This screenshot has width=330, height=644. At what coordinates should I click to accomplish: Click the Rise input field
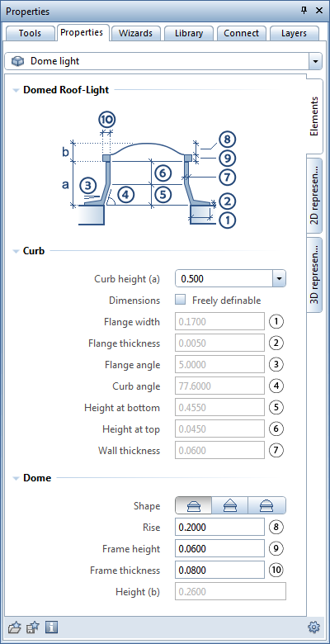pyautogui.click(x=220, y=528)
